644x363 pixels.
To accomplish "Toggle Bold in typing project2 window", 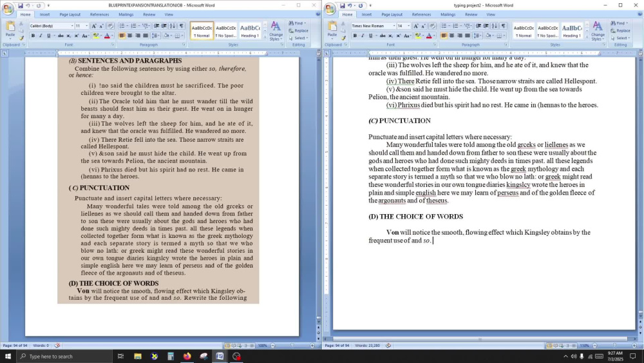I will pos(355,35).
